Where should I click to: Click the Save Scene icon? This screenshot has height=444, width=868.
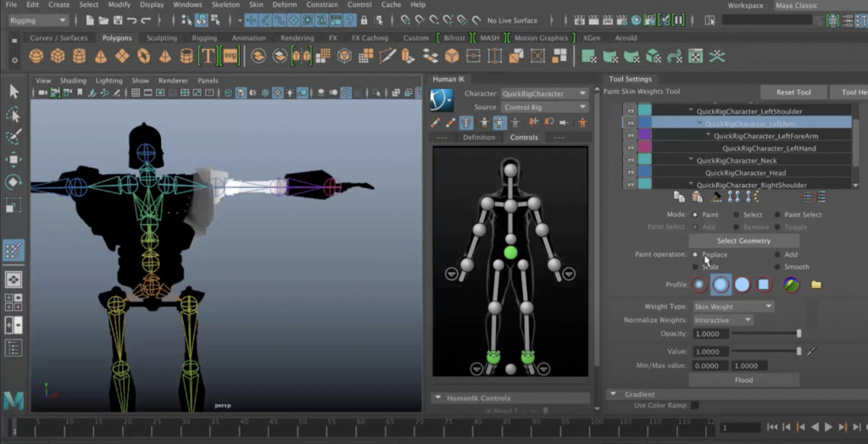click(118, 20)
